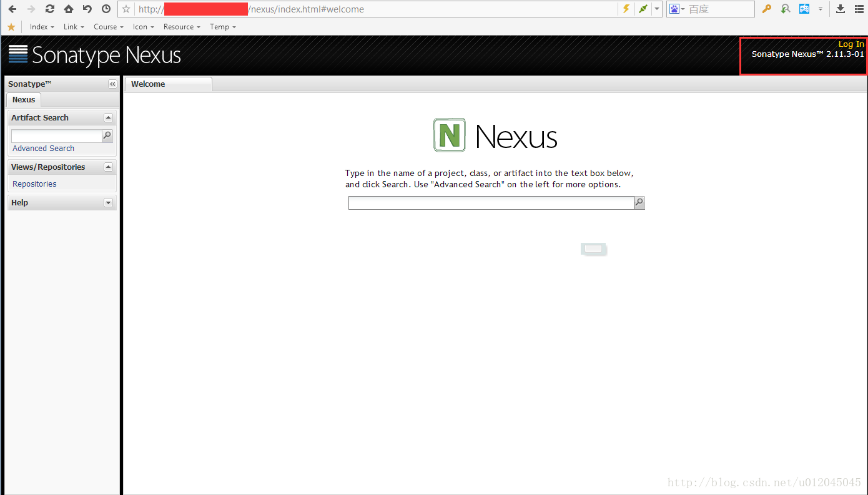Open the Repositories link
Screen dimensions: 868x495
pos(34,184)
